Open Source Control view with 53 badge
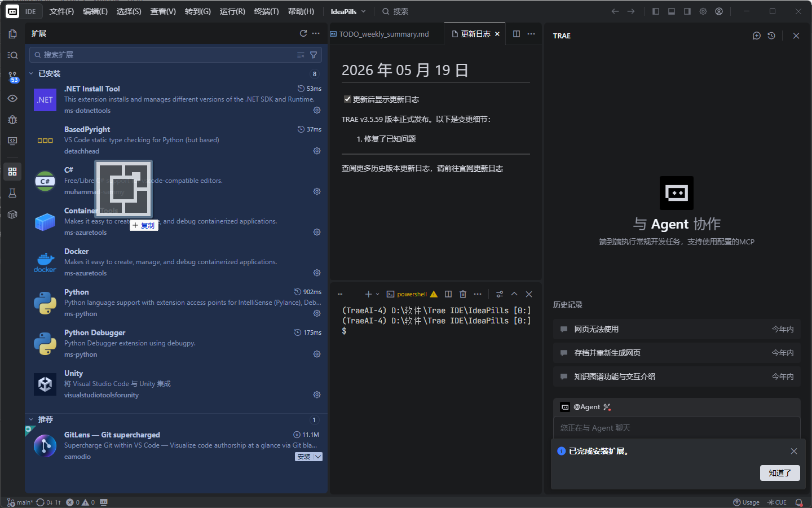The width and height of the screenshot is (812, 508). pos(12,77)
